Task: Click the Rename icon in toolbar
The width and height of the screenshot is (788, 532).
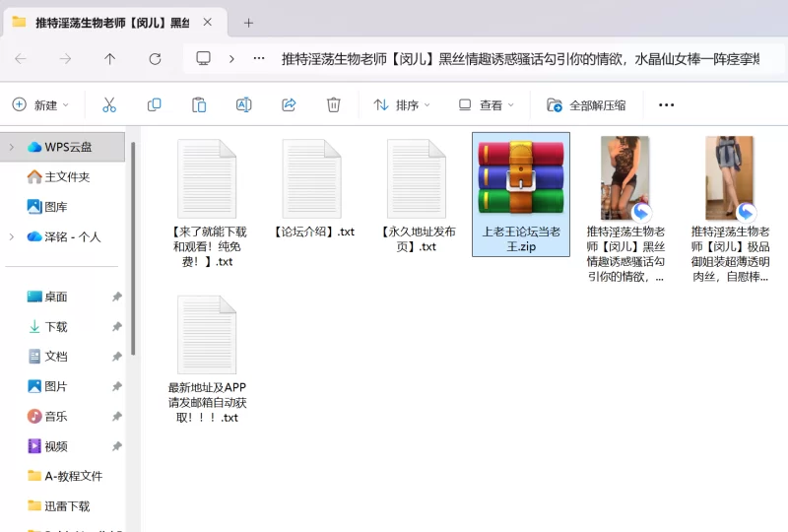Action: pyautogui.click(x=243, y=104)
